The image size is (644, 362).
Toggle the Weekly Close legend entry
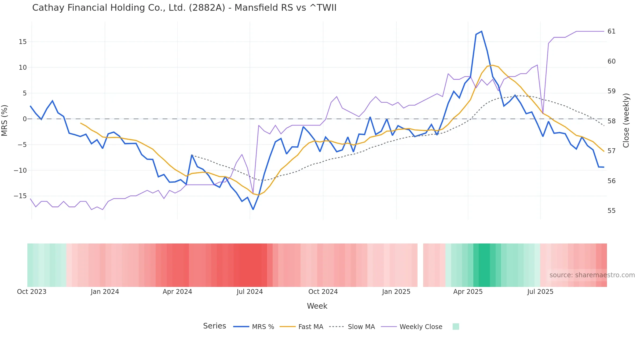pyautogui.click(x=411, y=327)
